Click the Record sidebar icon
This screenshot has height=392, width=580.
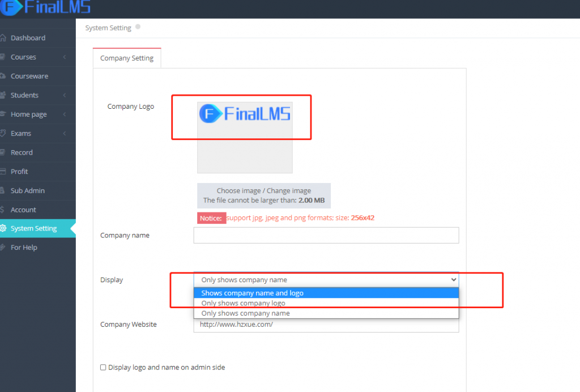pyautogui.click(x=2, y=152)
